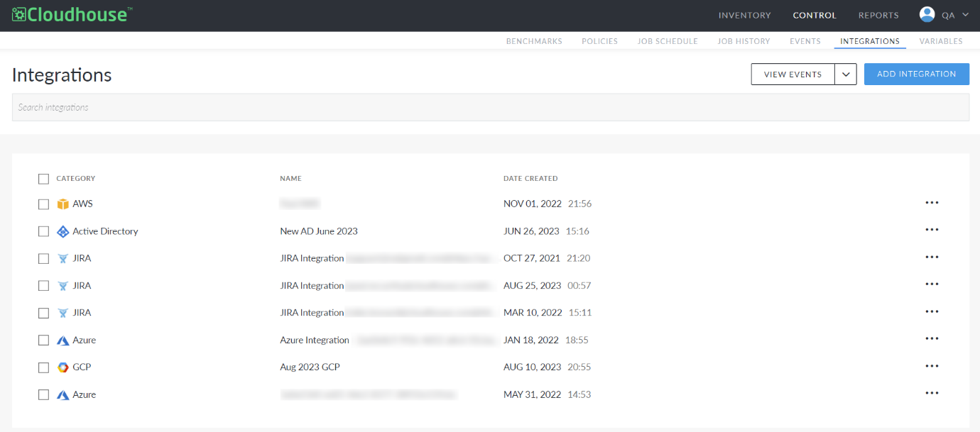Open the QA account dropdown chevron
This screenshot has height=432, width=980.
[x=965, y=15]
